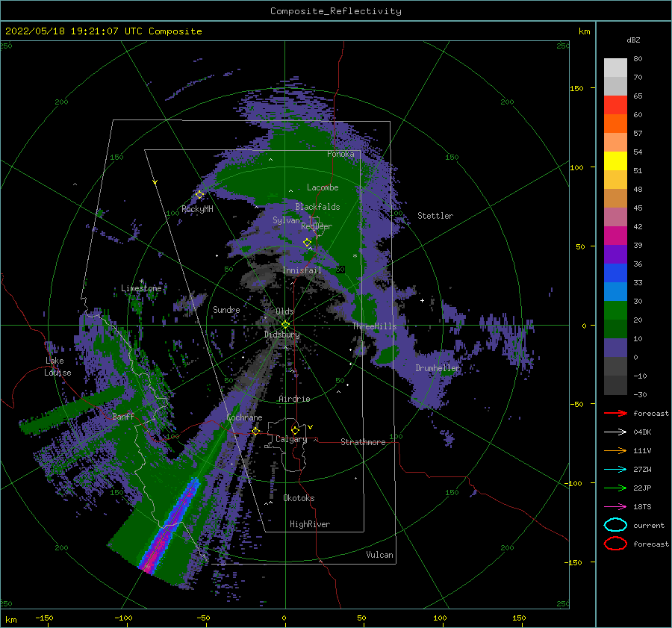Screen dimensions: 672x628
Task: Select the yellow 51-54 dBZ swatch
Action: pyautogui.click(x=615, y=161)
